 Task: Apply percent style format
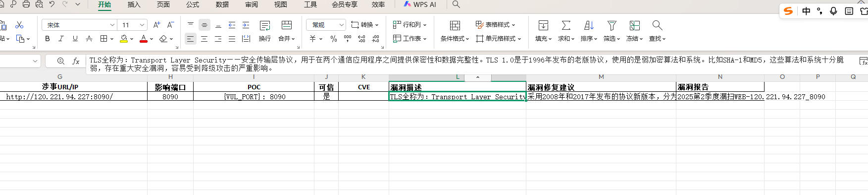point(334,39)
